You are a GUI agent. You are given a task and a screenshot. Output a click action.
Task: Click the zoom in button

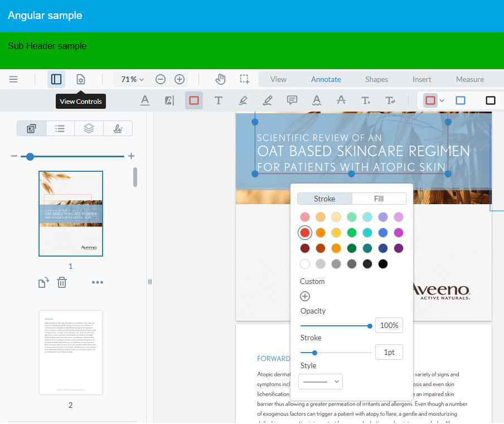(x=179, y=79)
